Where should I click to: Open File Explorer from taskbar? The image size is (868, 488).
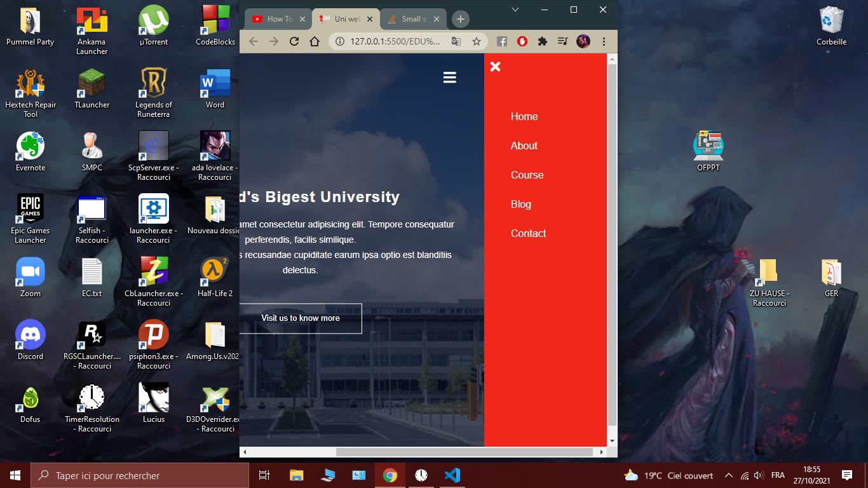pyautogui.click(x=296, y=475)
